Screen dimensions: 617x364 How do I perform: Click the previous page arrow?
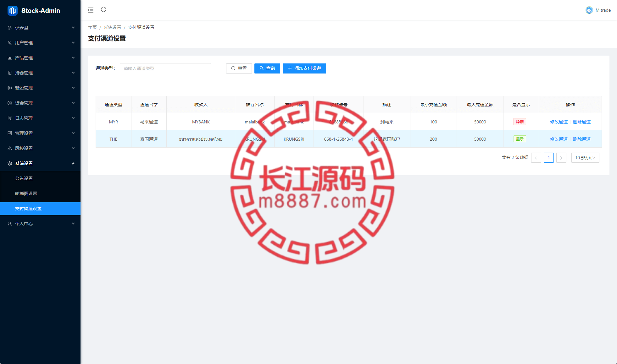[536, 158]
